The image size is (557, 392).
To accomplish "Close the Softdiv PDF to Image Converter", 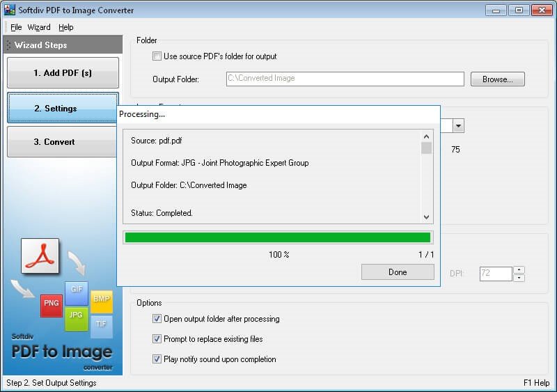I will tap(542, 10).
